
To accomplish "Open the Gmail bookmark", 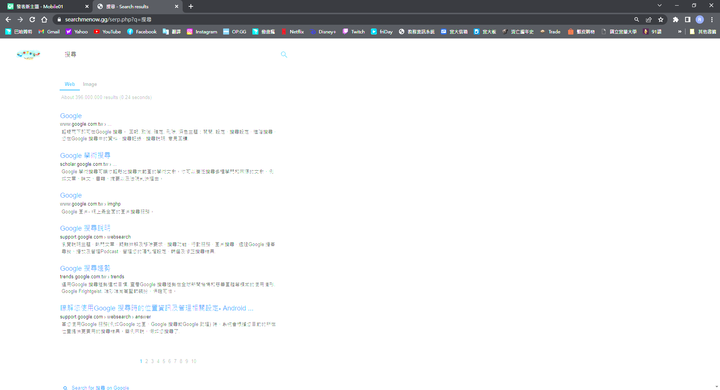I will [x=49, y=32].
